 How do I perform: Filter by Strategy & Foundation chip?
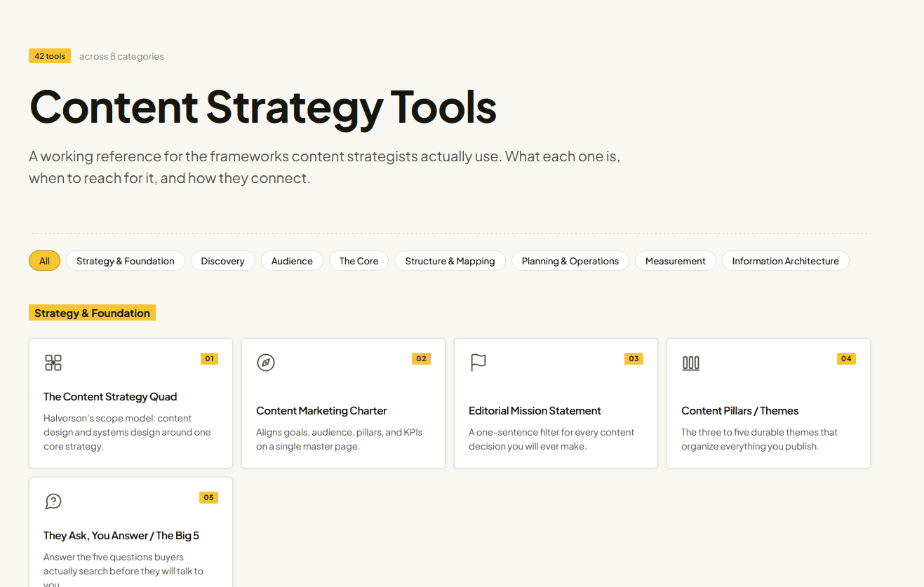pyautogui.click(x=126, y=261)
